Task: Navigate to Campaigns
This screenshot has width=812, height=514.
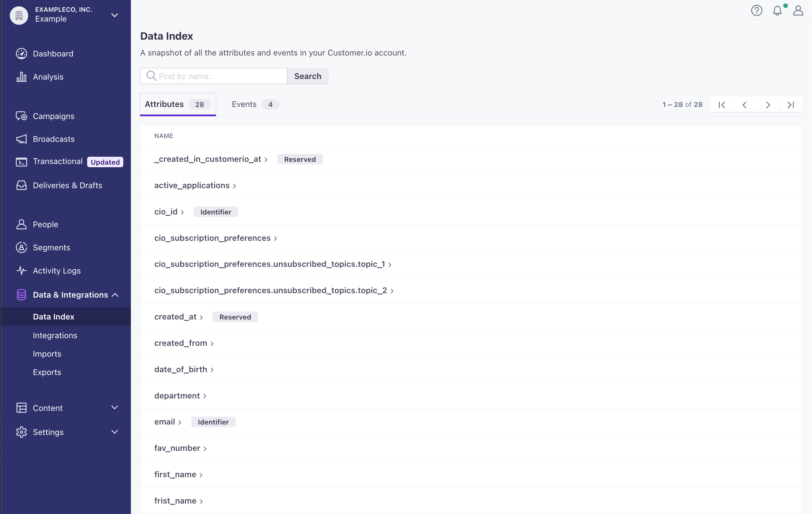Action: coord(53,115)
